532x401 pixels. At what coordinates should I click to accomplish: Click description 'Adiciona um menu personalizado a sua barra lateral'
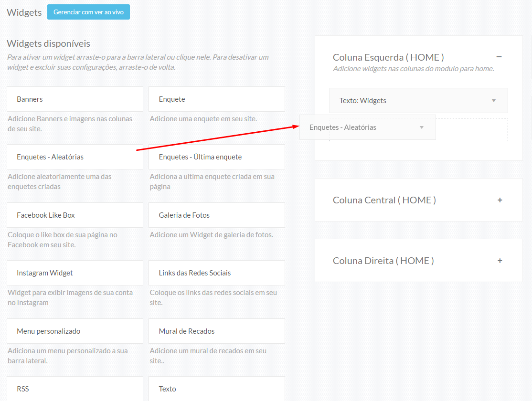tap(67, 356)
